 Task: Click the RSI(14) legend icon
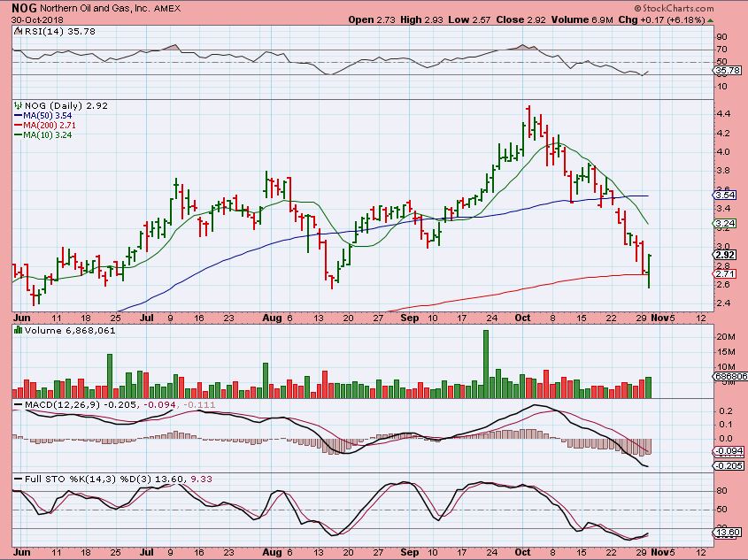tap(18, 32)
